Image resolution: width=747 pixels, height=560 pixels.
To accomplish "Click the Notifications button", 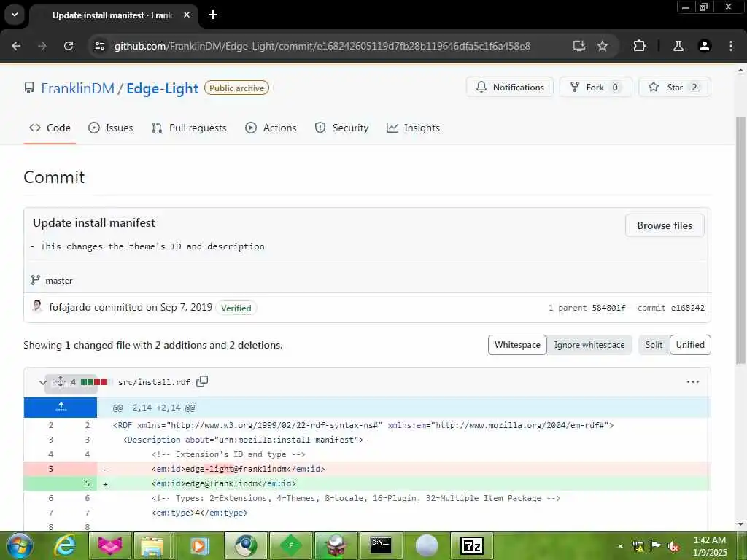I will click(x=510, y=87).
